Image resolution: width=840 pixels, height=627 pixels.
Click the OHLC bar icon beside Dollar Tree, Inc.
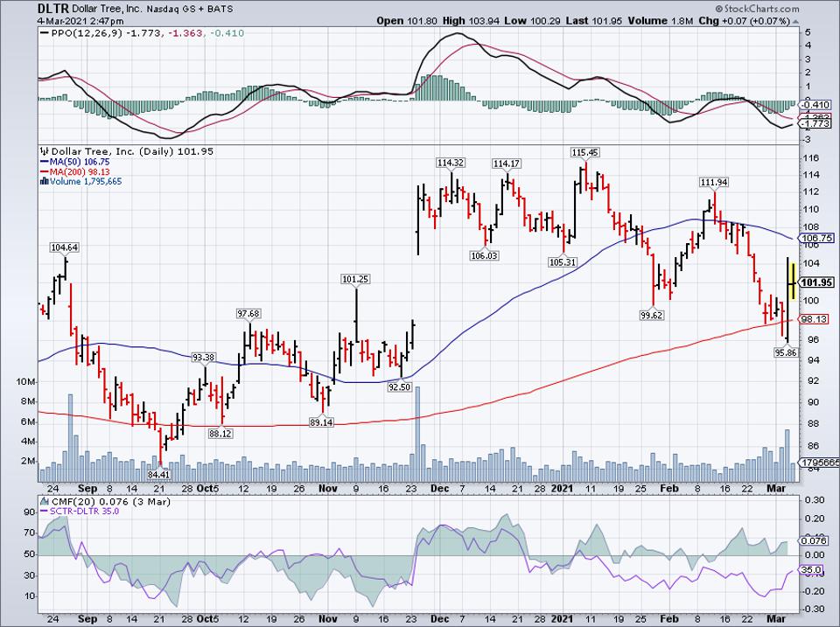click(x=45, y=150)
